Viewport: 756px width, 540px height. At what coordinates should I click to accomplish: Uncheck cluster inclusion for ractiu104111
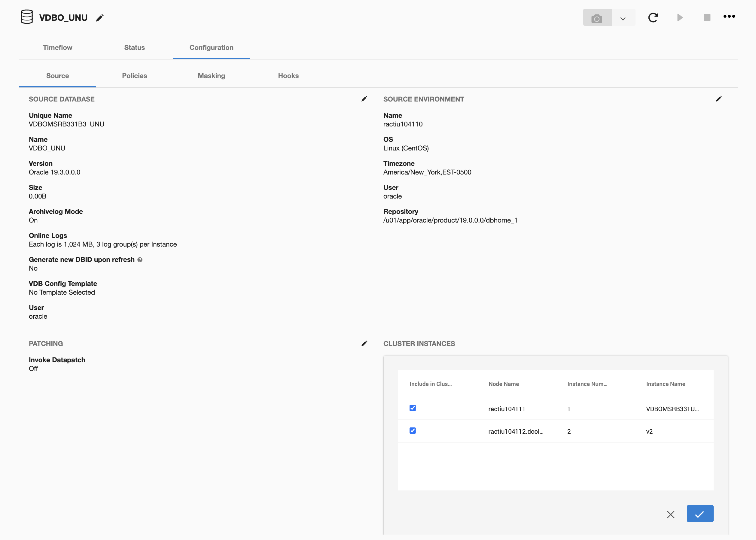[x=413, y=408]
